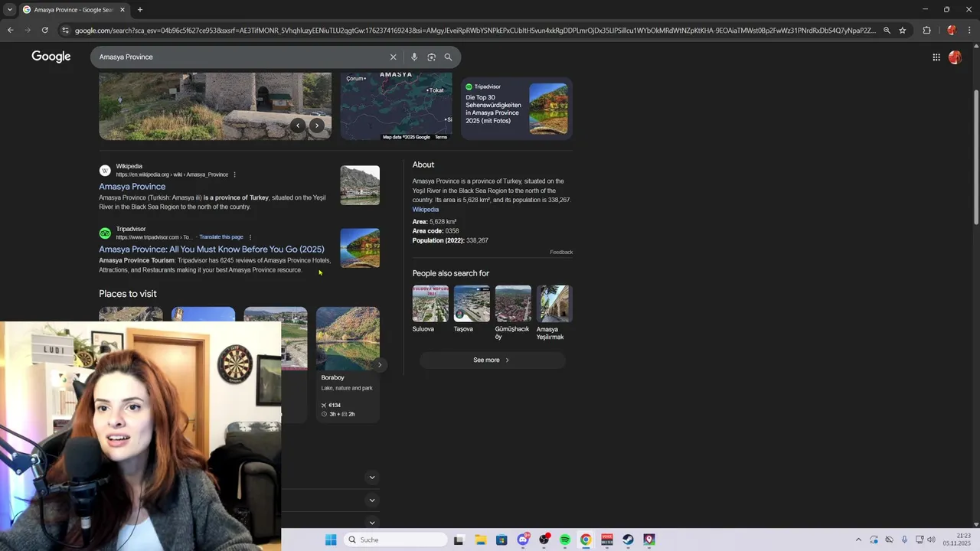The image size is (980, 551).
Task: Clear the search box with the X
Action: point(394,57)
